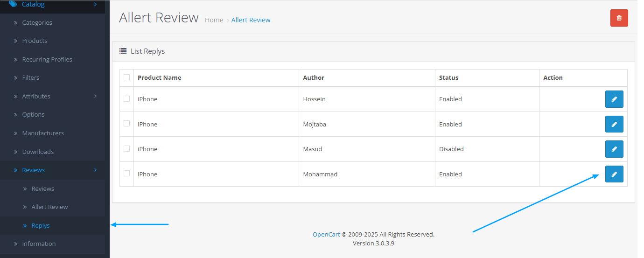Screen dimensions: 644x258
Task: Expand the Attributes submenu arrow
Action: pyautogui.click(x=95, y=96)
